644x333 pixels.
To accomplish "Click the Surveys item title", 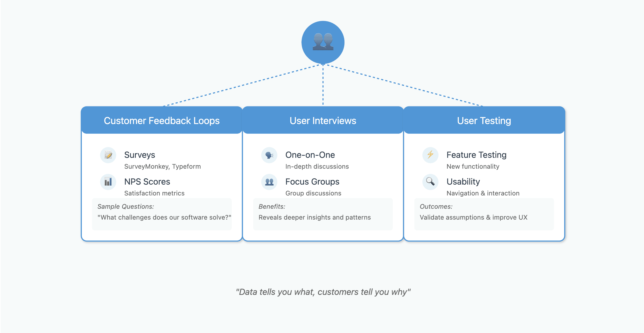I will click(x=140, y=155).
